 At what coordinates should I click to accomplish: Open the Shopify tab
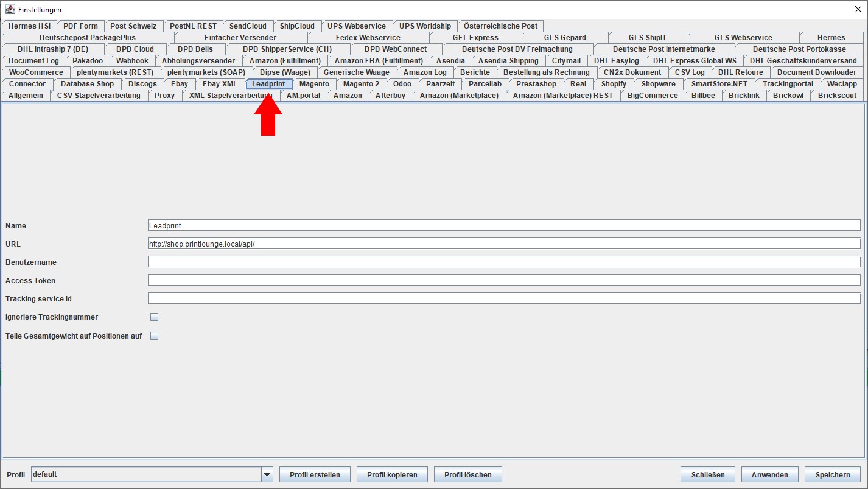pyautogui.click(x=614, y=84)
